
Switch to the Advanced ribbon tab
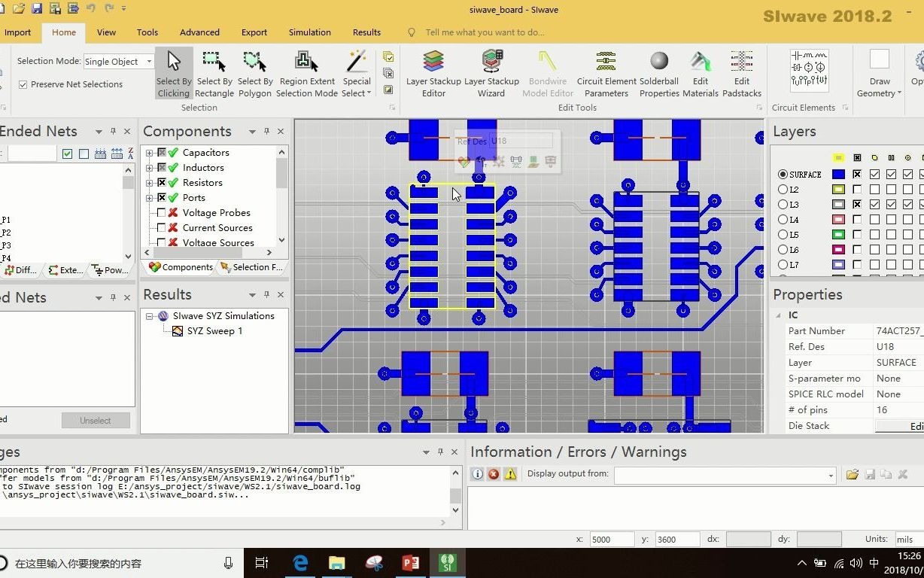199,32
